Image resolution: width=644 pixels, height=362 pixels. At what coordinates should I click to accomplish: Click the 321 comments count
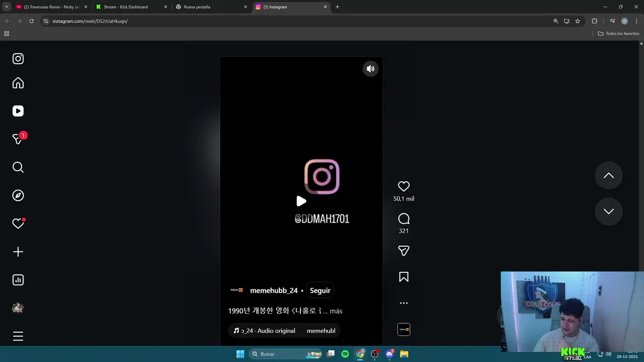point(404,231)
